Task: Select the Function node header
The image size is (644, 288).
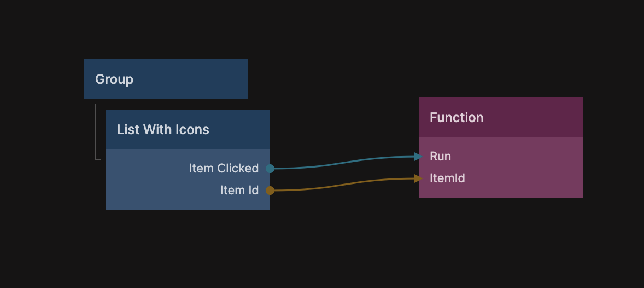Action: coord(500,117)
